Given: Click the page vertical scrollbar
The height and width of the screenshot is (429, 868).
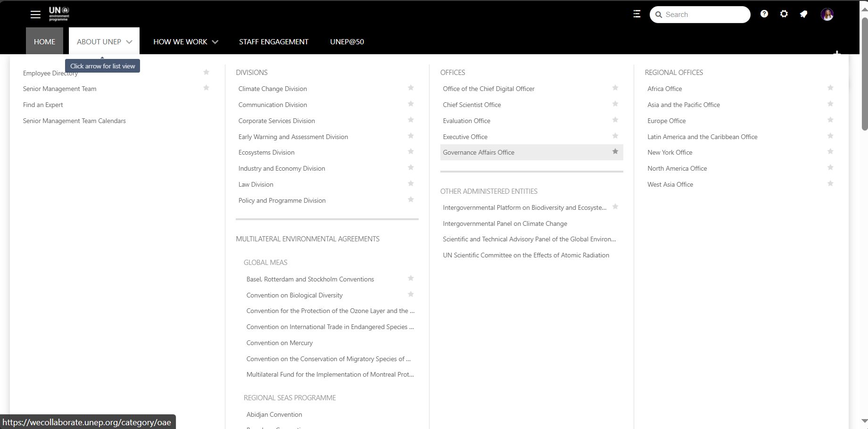Looking at the screenshot, I should tap(864, 73).
